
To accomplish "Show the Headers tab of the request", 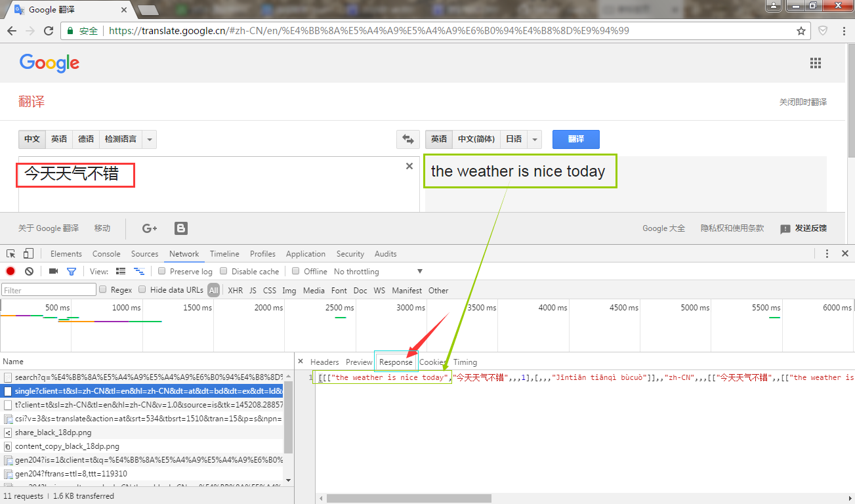I will click(x=324, y=362).
